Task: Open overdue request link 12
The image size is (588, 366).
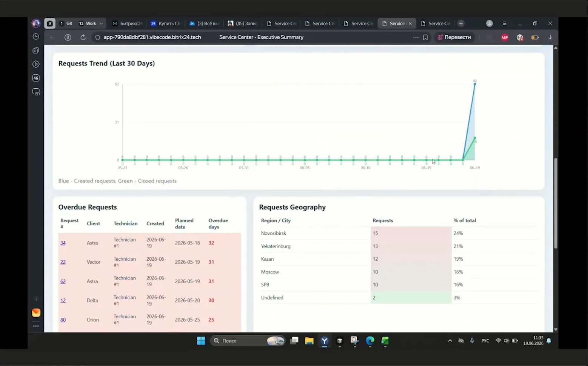Action: click(x=63, y=301)
